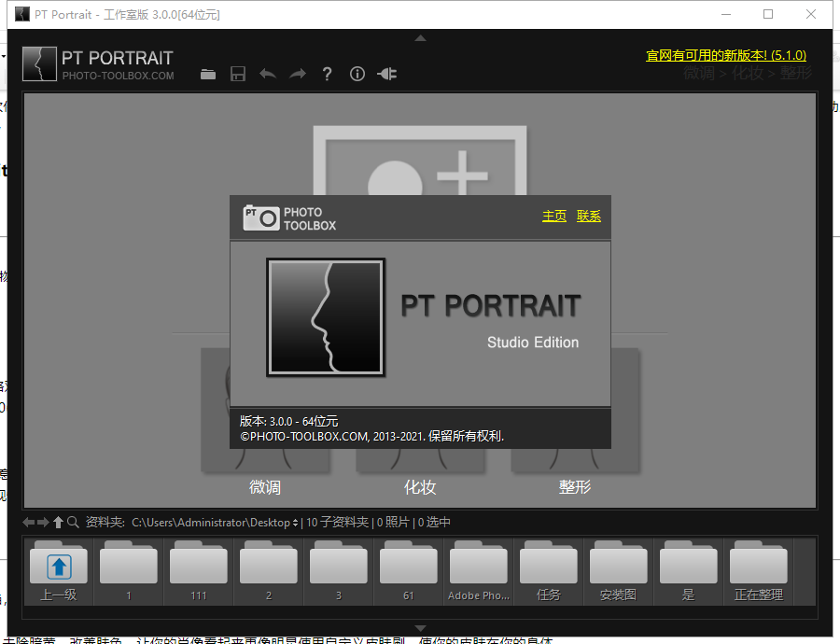
Task: Open the folder named 3
Action: 339,572
